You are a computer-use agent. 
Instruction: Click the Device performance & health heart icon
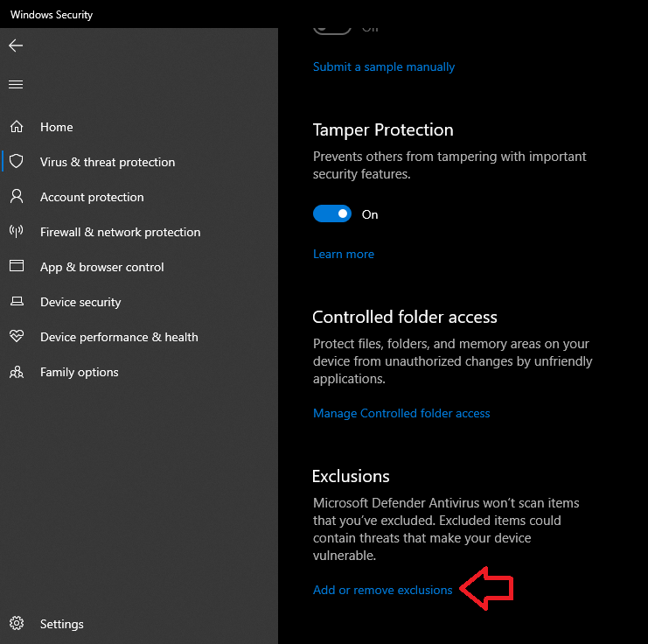[16, 337]
